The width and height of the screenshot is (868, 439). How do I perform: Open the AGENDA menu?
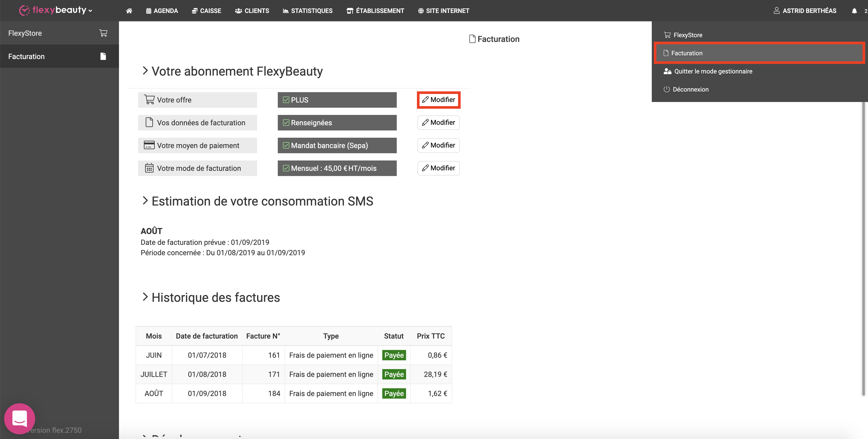(162, 11)
